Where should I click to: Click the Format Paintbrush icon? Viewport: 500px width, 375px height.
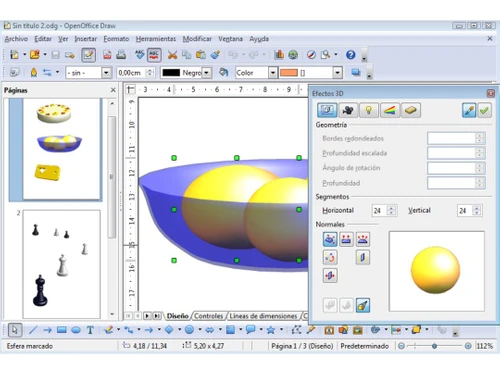pos(215,55)
